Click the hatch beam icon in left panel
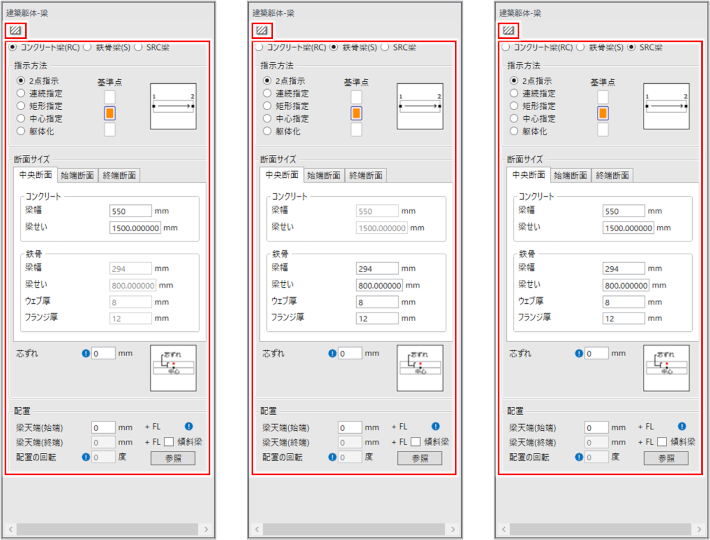 tap(14, 31)
